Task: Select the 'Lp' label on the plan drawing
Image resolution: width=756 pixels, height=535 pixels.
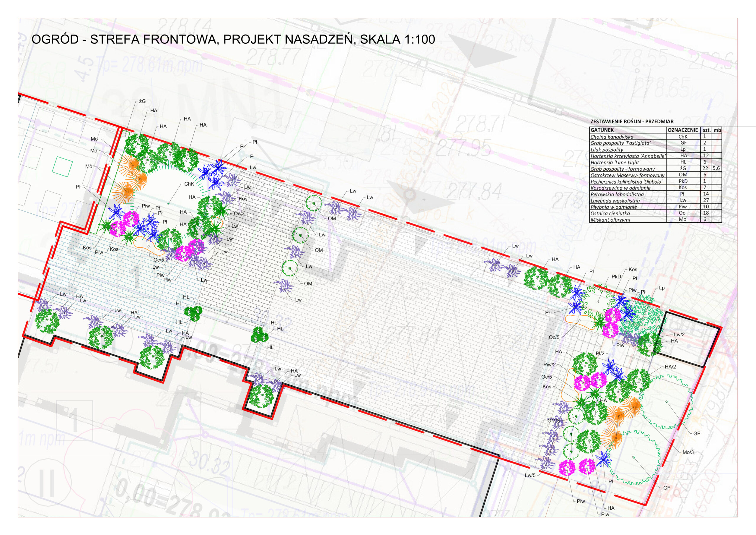Action: pos(661,288)
